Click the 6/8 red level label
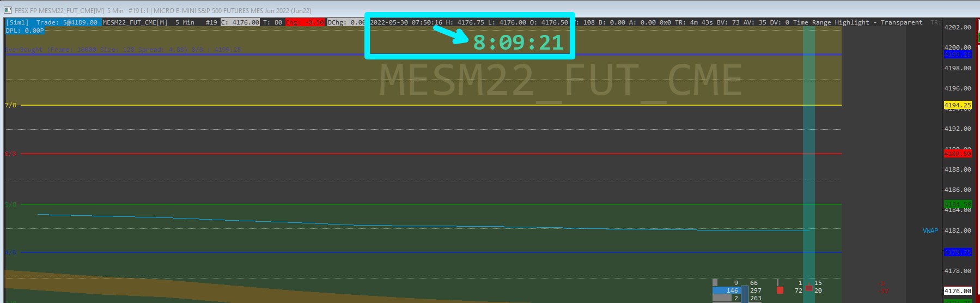The width and height of the screenshot is (980, 303). [x=10, y=154]
